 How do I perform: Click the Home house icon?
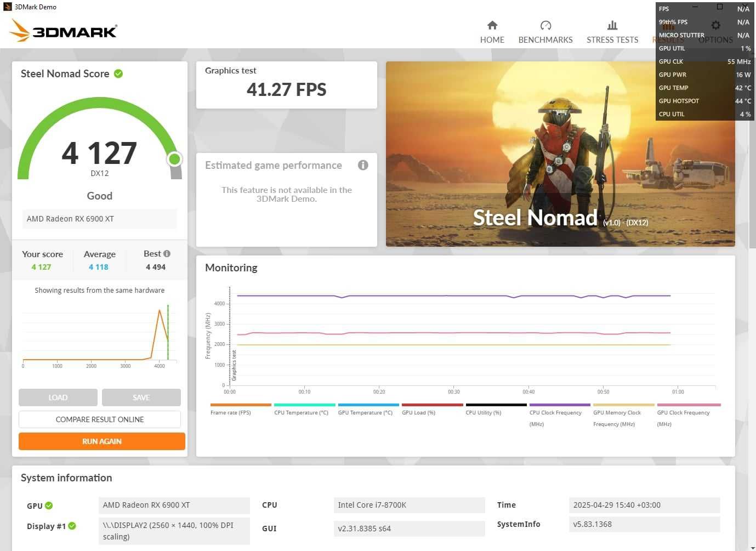point(492,25)
